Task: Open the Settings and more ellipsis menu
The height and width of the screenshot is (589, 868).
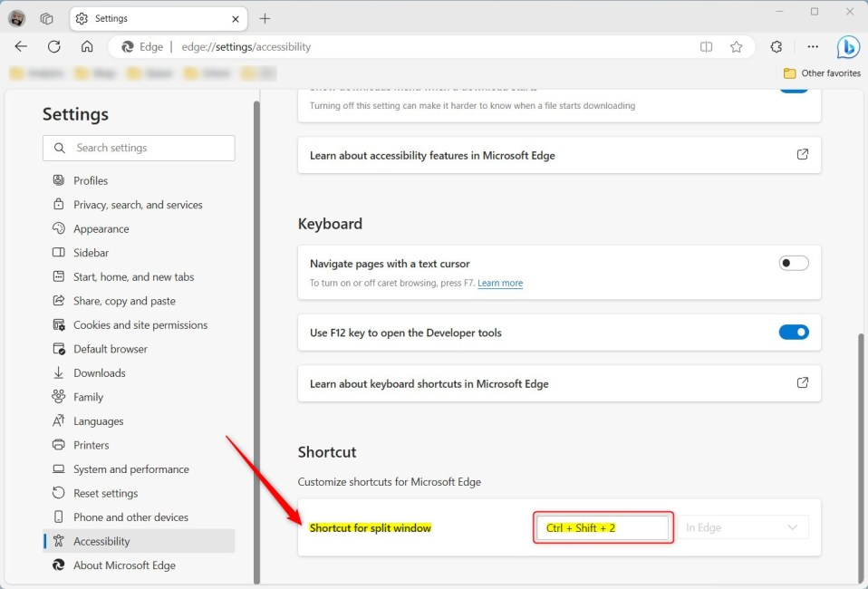Action: coord(813,47)
